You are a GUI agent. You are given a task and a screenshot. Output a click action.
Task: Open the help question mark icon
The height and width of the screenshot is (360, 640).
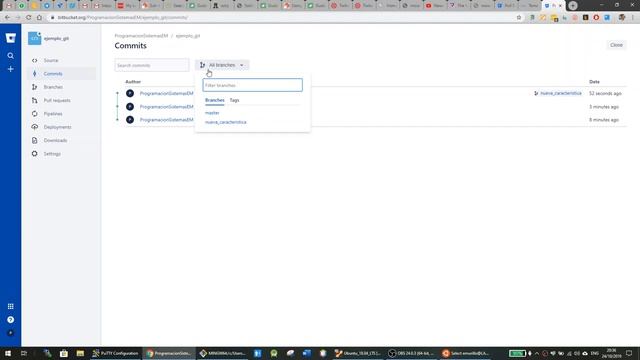pyautogui.click(x=11, y=320)
